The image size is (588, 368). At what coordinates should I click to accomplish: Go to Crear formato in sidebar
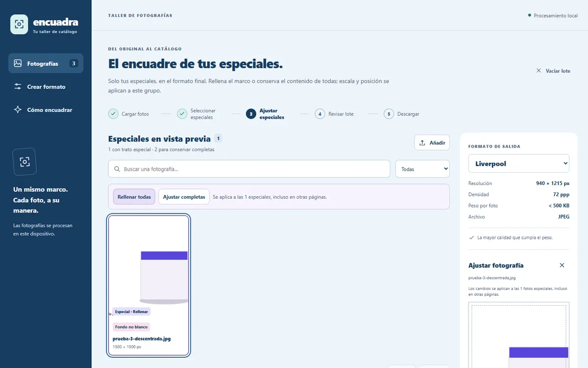[46, 87]
